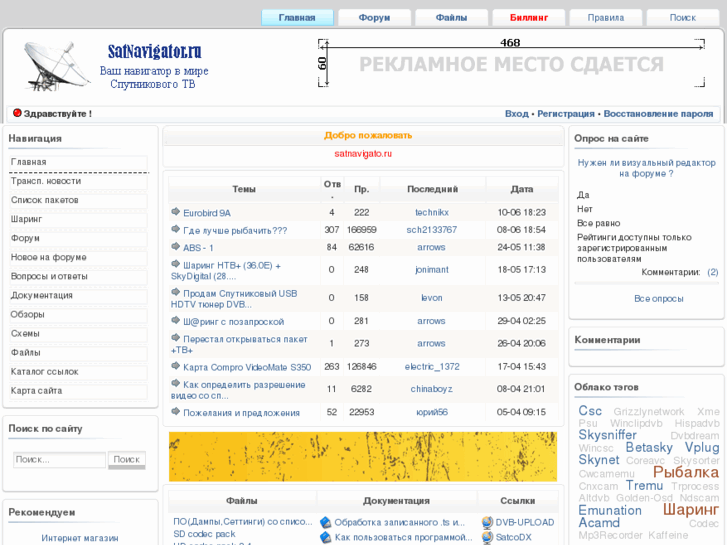Click the satnavigato.ru red link

[363, 154]
